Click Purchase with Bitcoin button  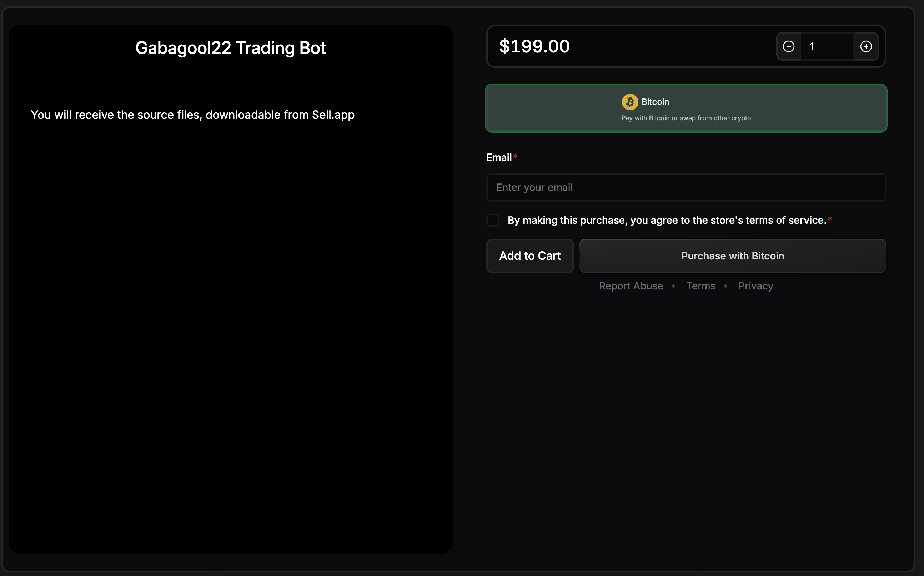pyautogui.click(x=732, y=256)
